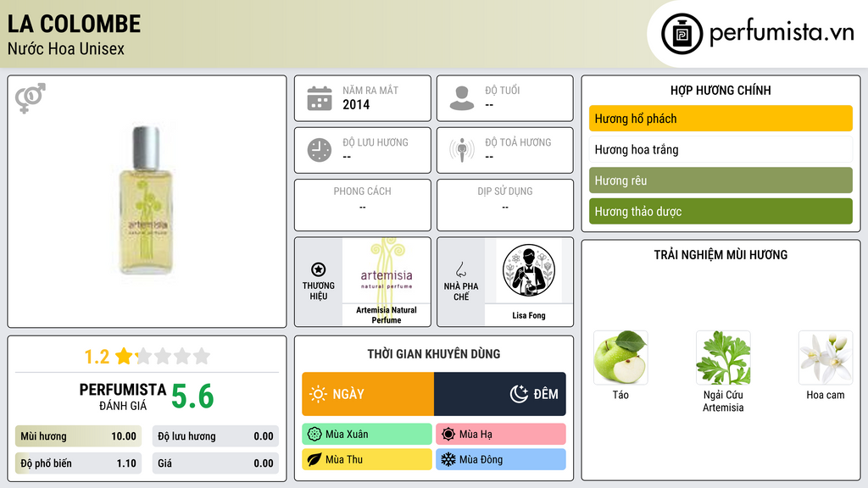Image resolution: width=868 pixels, height=488 pixels.
Task: Choose the Mùa Thu season chip
Action: coord(367,459)
